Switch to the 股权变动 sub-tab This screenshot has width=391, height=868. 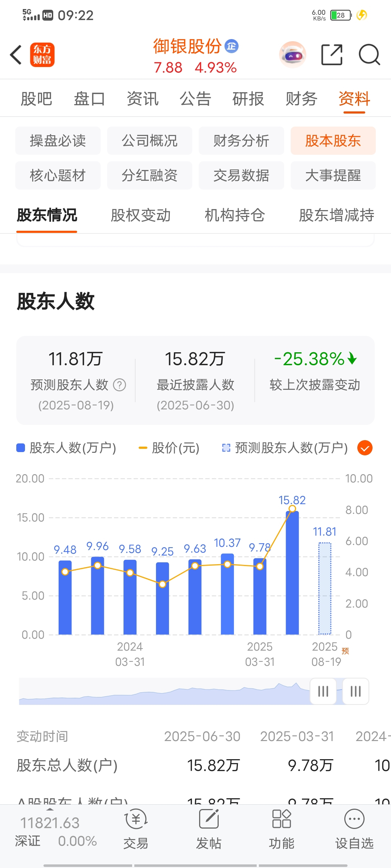(x=140, y=215)
